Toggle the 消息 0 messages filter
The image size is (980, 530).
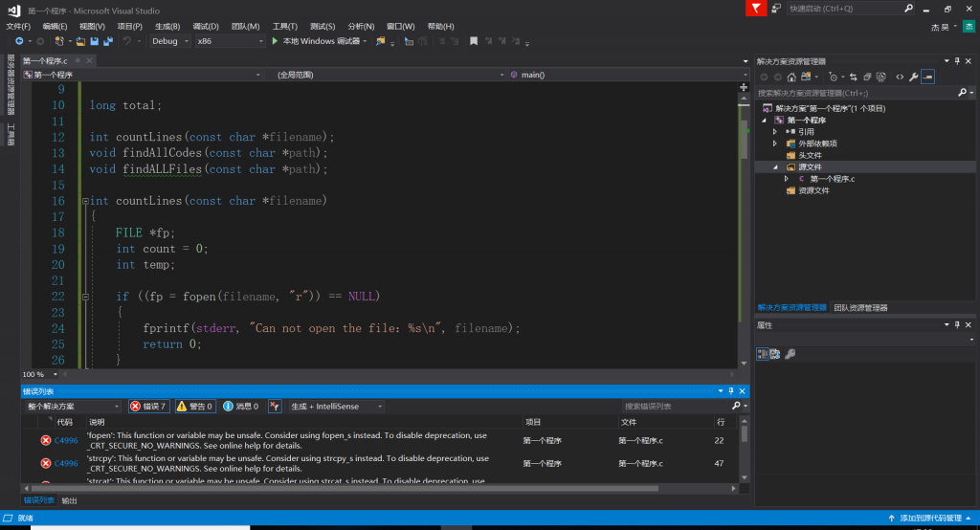(241, 407)
